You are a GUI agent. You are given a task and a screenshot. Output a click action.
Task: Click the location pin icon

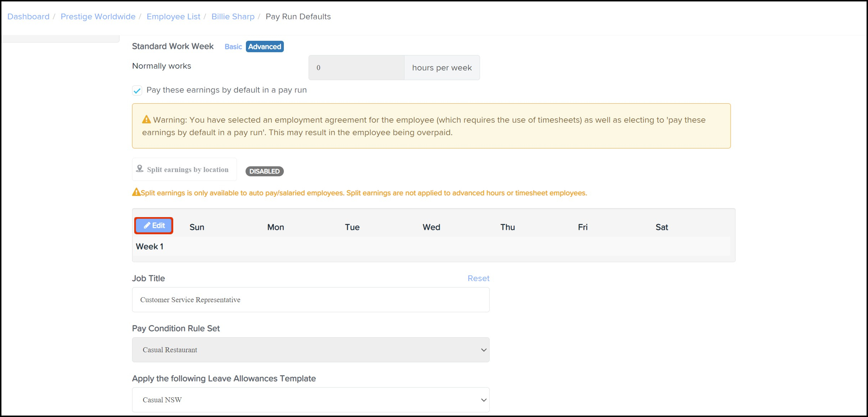pyautogui.click(x=140, y=169)
